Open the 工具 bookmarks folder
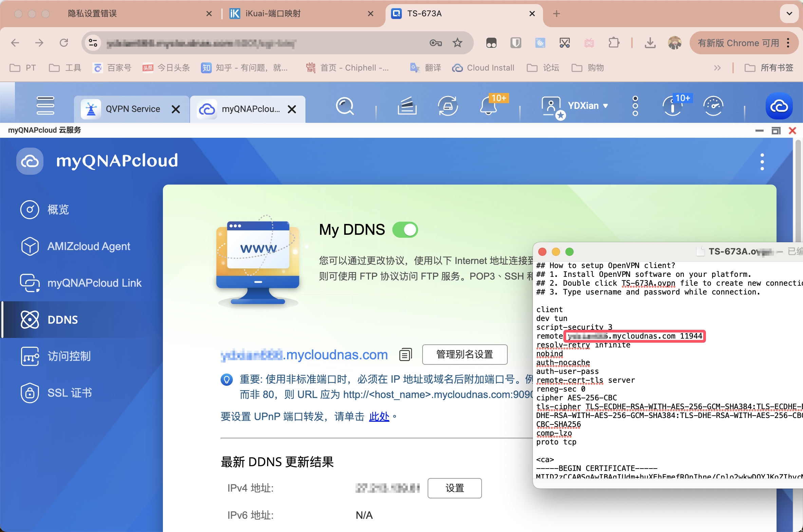 tap(65, 68)
